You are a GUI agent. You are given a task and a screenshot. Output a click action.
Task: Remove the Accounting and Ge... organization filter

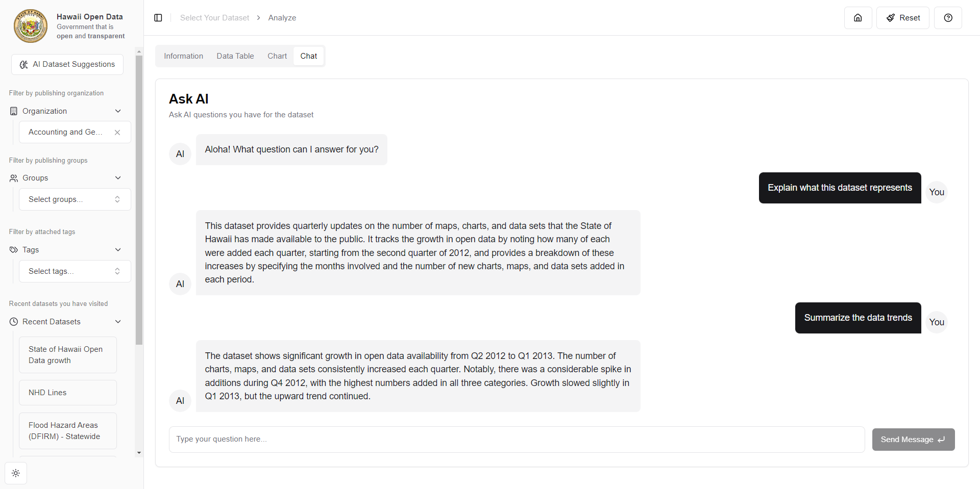117,133
